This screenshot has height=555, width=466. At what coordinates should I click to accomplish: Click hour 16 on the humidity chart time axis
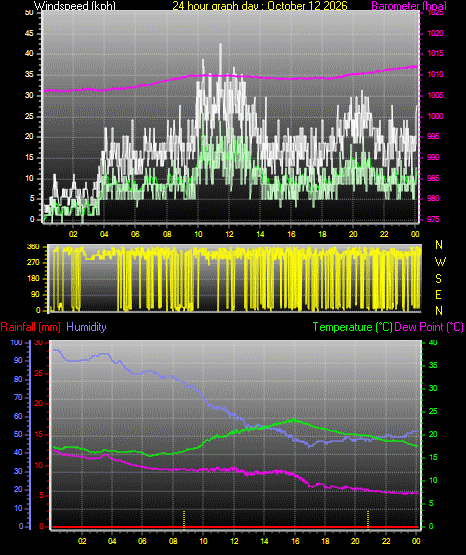click(295, 541)
